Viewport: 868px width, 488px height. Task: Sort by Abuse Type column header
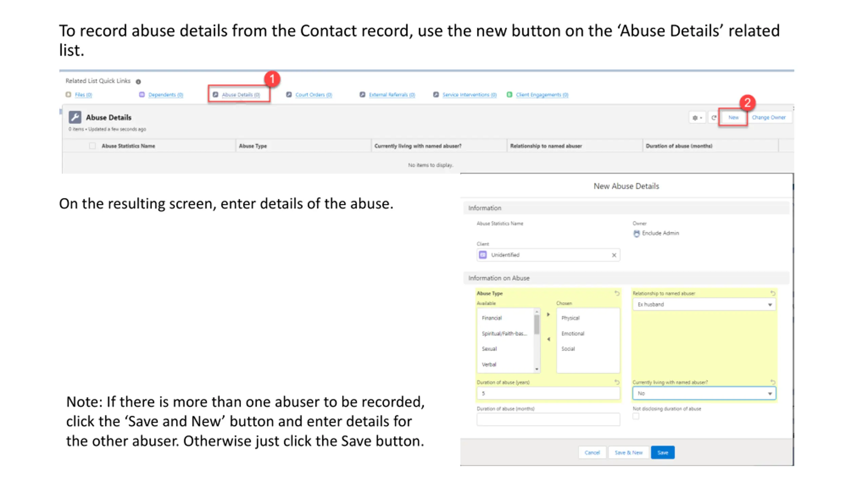tap(253, 146)
